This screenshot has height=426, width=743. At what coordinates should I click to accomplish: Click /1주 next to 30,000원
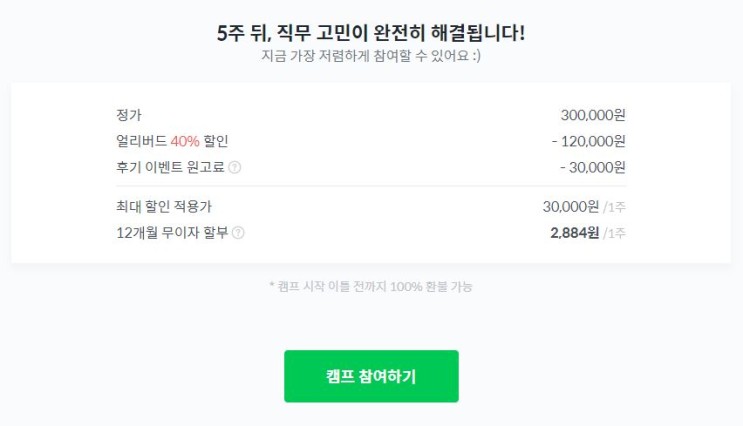[x=614, y=207]
